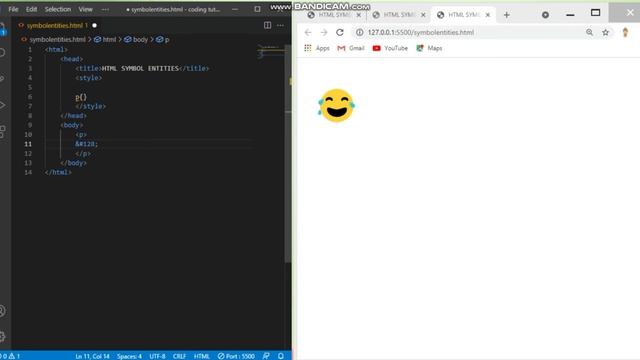Image resolution: width=640 pixels, height=360 pixels.
Task: Open the Maps bookmark
Action: point(429,48)
